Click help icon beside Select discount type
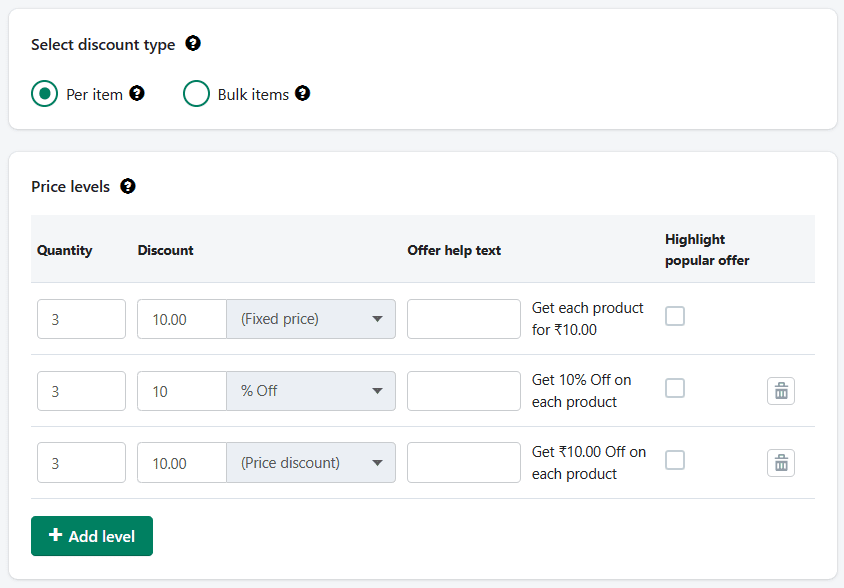 [193, 44]
